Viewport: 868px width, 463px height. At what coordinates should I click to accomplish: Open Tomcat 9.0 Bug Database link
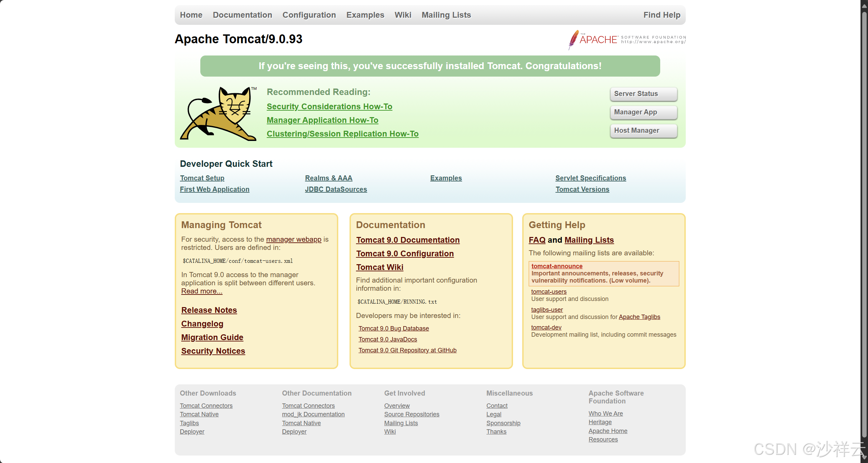point(394,329)
